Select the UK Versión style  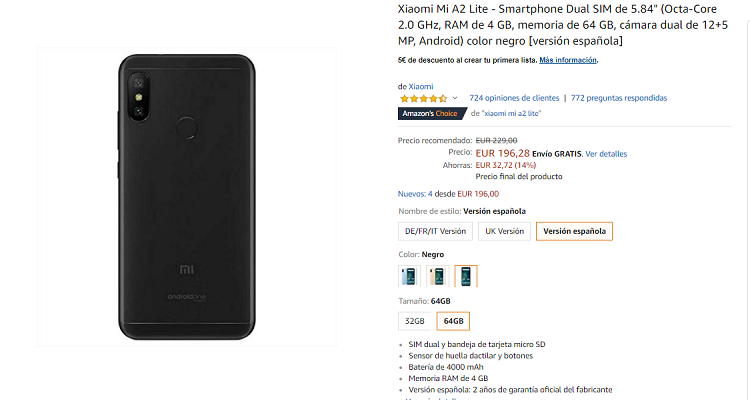pos(504,231)
